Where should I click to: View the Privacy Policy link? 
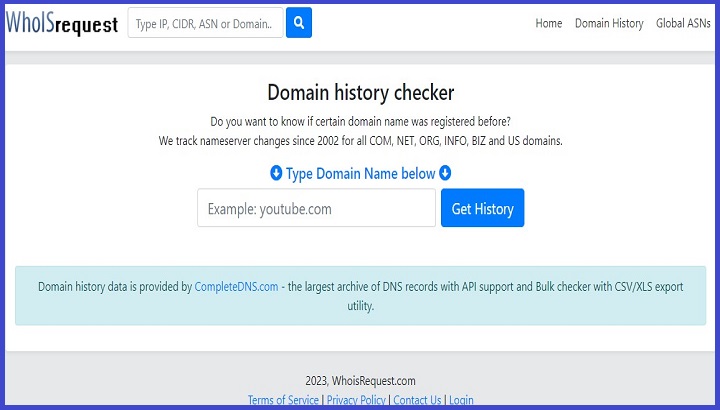(356, 400)
